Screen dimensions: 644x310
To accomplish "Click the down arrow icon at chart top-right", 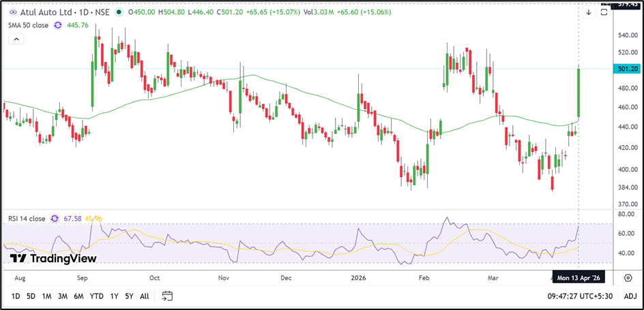I will (589, 12).
